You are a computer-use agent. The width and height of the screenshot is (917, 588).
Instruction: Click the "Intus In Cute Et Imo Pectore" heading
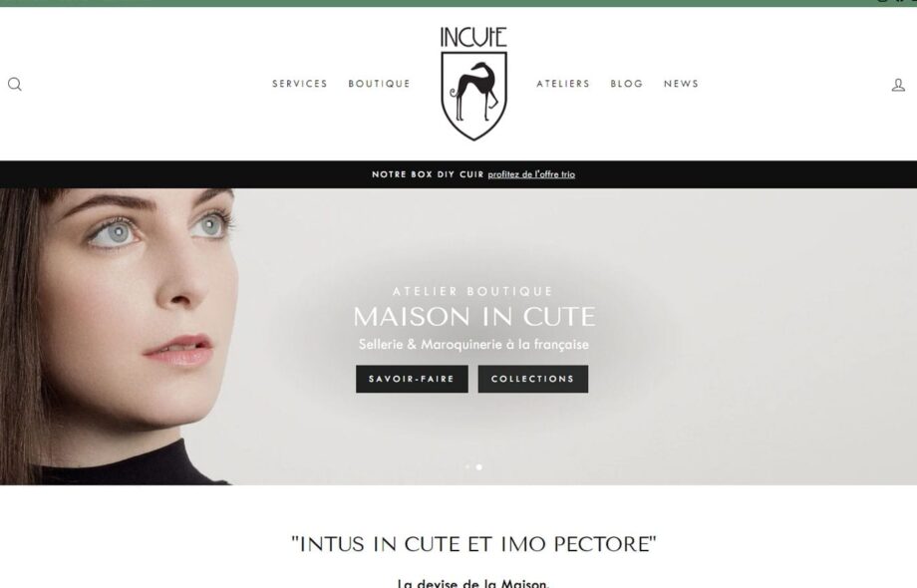(x=473, y=544)
